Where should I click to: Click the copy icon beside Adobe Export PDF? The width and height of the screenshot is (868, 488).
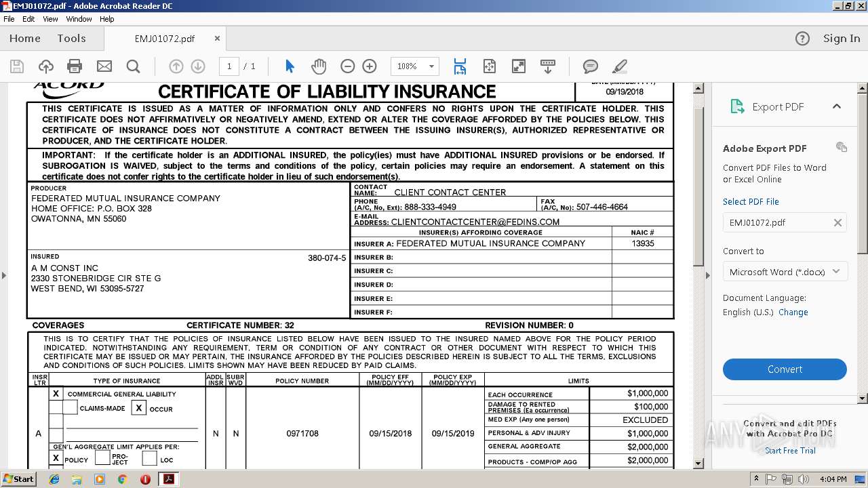[x=842, y=147]
